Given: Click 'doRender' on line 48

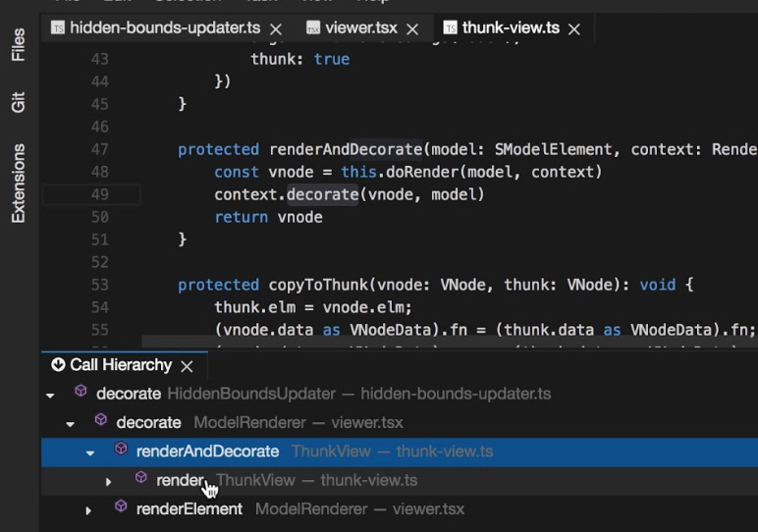Looking at the screenshot, I should (422, 172).
